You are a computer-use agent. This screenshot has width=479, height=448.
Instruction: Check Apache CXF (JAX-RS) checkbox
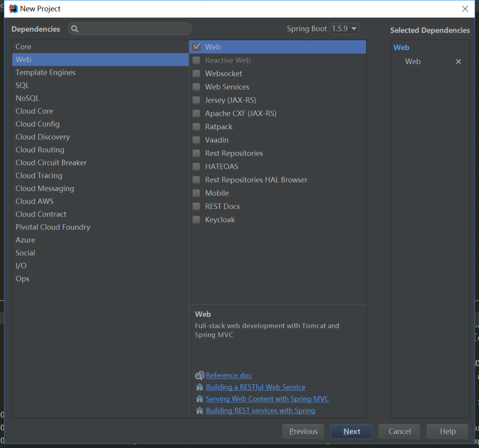[196, 114]
